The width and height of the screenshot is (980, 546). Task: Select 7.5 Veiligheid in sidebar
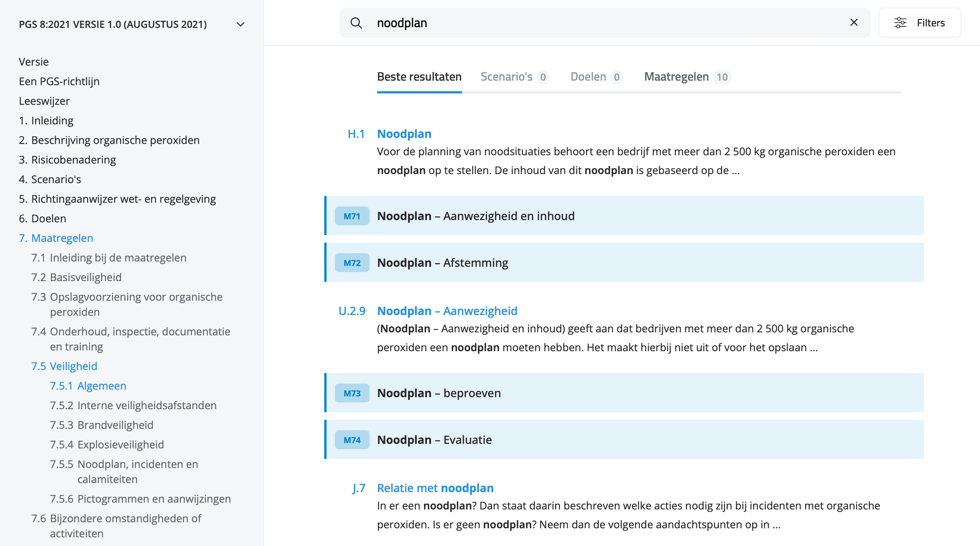pyautogui.click(x=64, y=366)
